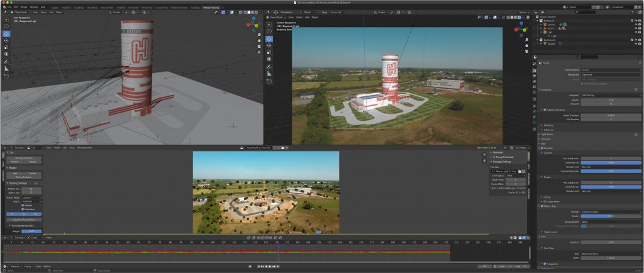This screenshot has width=644, height=273.
Task: Expand the Metadata panel in clip sidebar
Action: (497, 152)
